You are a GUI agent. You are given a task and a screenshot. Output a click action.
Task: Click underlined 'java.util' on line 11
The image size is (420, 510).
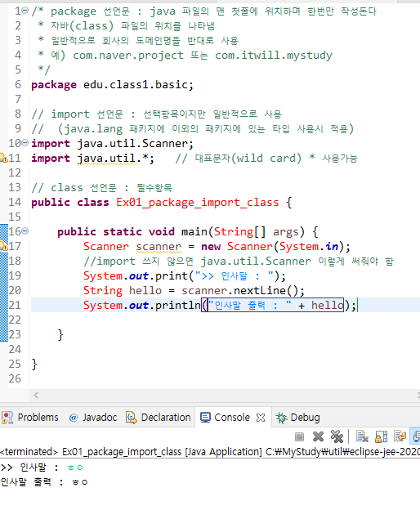tap(106, 159)
